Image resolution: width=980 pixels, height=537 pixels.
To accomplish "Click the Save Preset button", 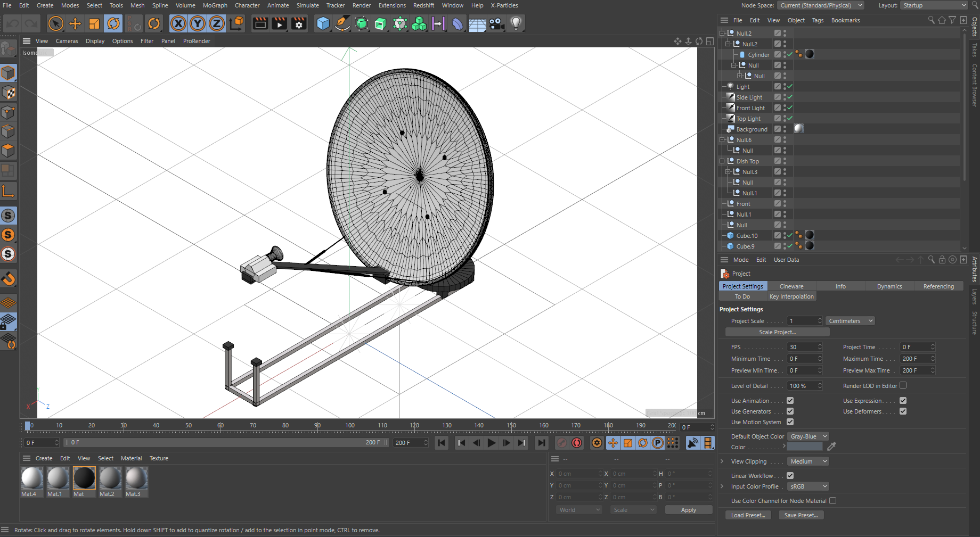I will point(801,515).
